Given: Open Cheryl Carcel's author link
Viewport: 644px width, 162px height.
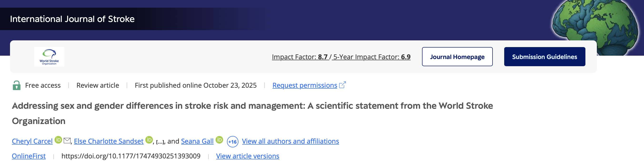Looking at the screenshot, I should coord(32,141).
